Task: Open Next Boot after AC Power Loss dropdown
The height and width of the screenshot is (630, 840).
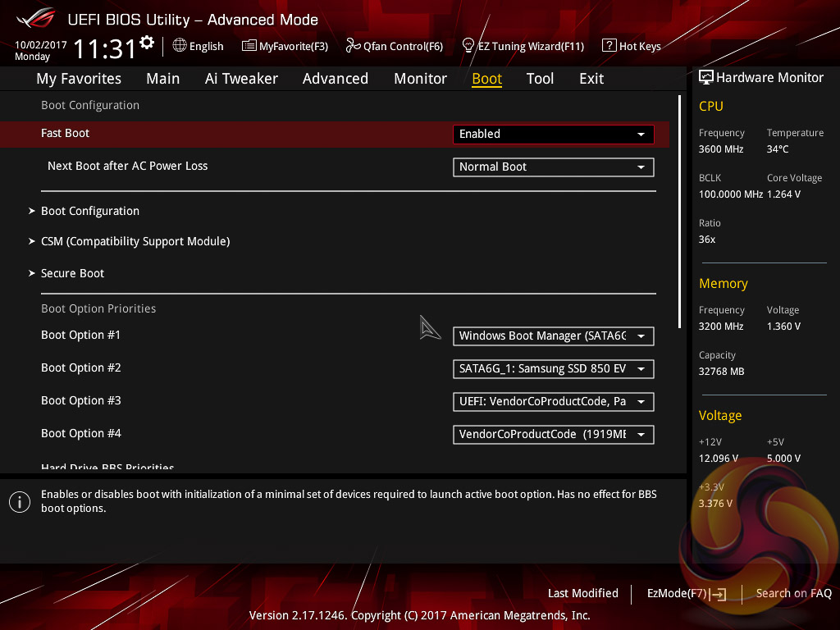Action: click(553, 167)
